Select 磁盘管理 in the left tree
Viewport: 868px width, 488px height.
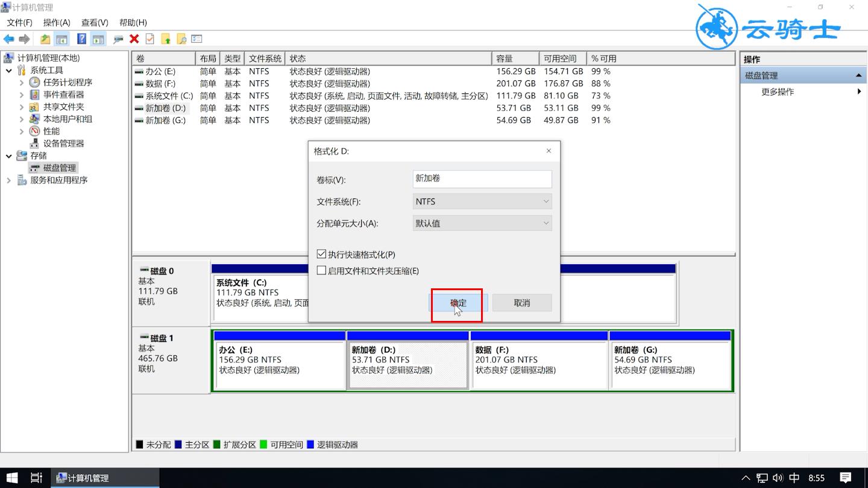59,167
